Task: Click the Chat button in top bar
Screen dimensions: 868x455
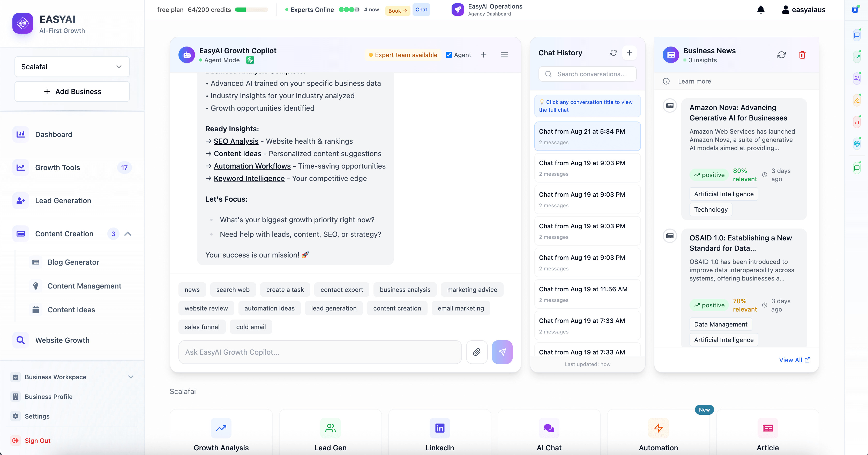Action: pos(421,9)
